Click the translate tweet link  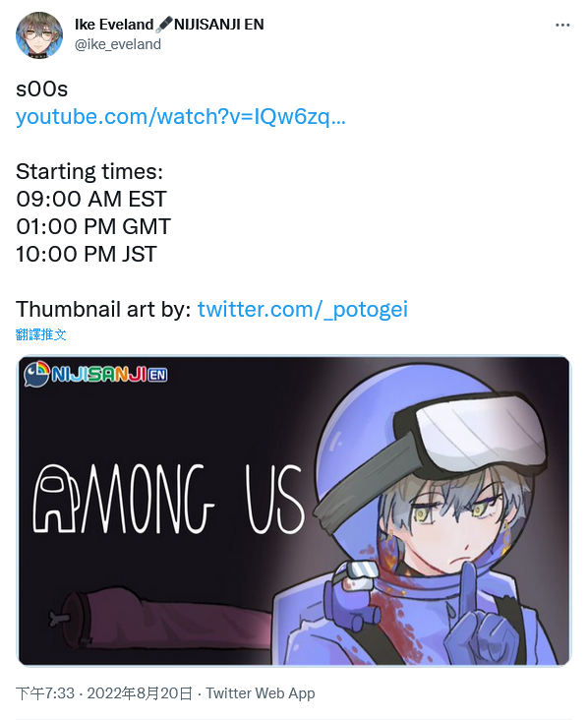coord(41,334)
